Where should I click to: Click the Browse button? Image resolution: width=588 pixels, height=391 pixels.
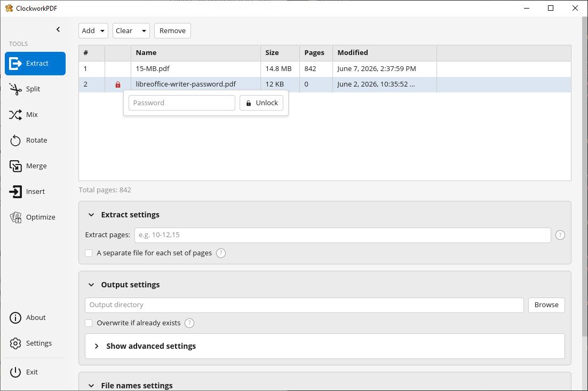(546, 305)
